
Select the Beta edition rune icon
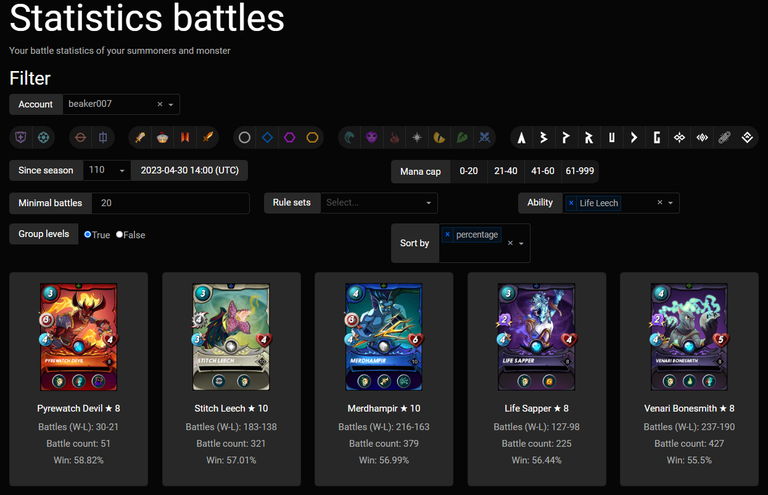pyautogui.click(x=544, y=138)
